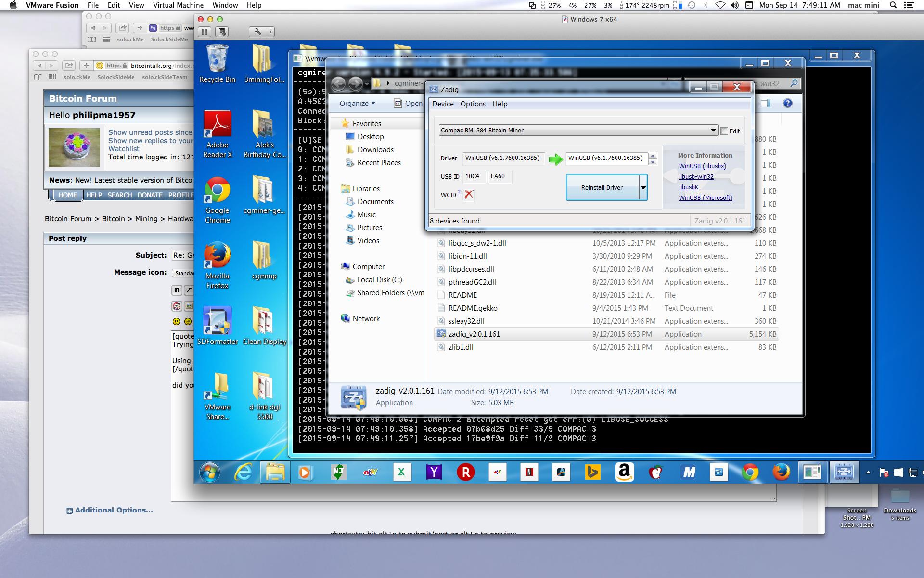Image resolution: width=924 pixels, height=578 pixels.
Task: Click the Open button in Explorer toolbar
Action: [409, 104]
